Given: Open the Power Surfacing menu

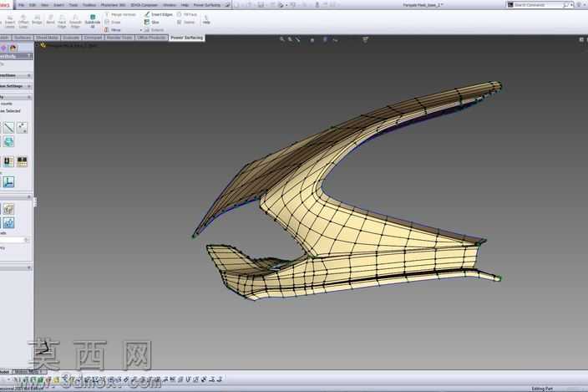Looking at the screenshot, I should click(207, 5).
